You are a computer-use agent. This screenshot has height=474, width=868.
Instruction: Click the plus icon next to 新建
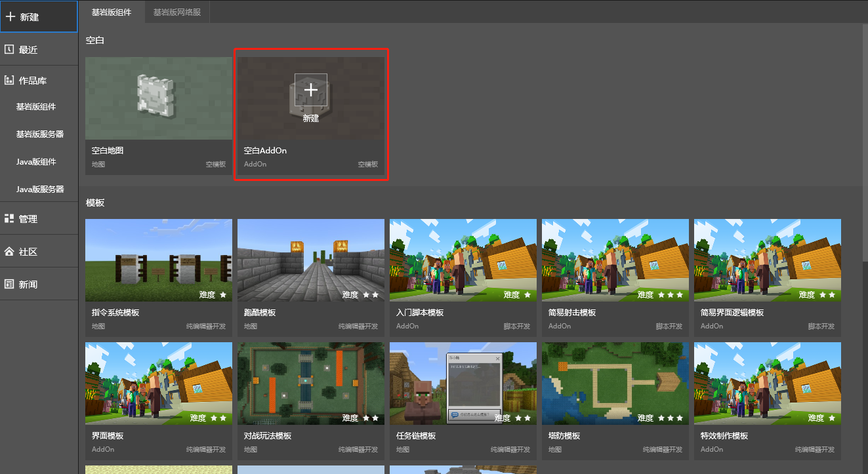tap(10, 16)
